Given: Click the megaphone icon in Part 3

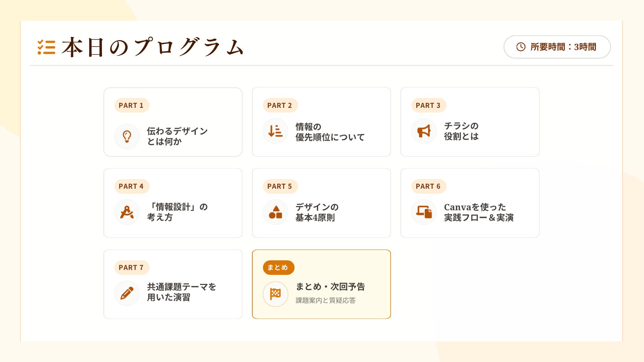Looking at the screenshot, I should [424, 131].
